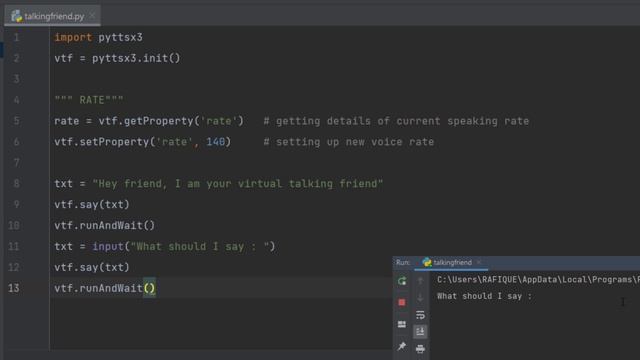Screen dimensions: 640x360
Task: Click 'vtf.setProperty' call on line 6
Action: (x=142, y=142)
